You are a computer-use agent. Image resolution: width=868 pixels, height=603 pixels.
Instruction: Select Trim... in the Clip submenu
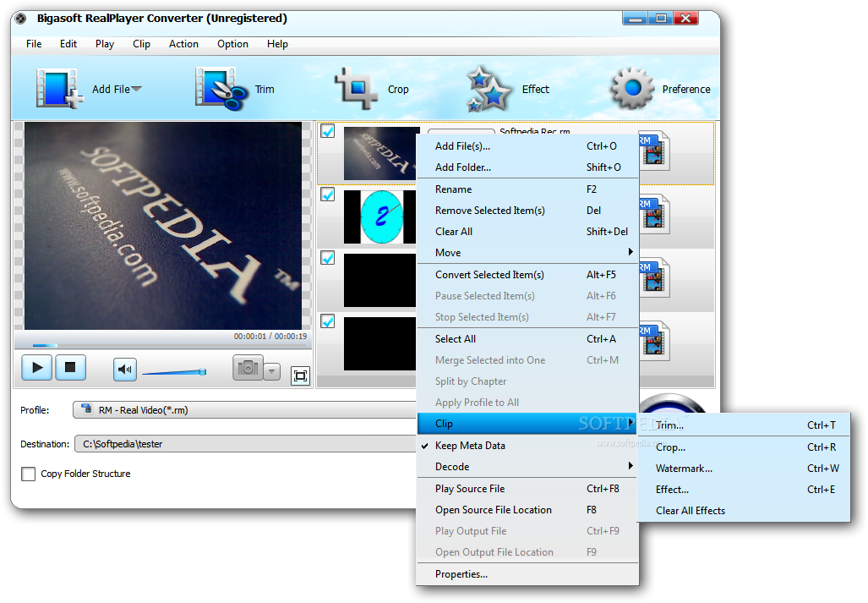click(744, 425)
